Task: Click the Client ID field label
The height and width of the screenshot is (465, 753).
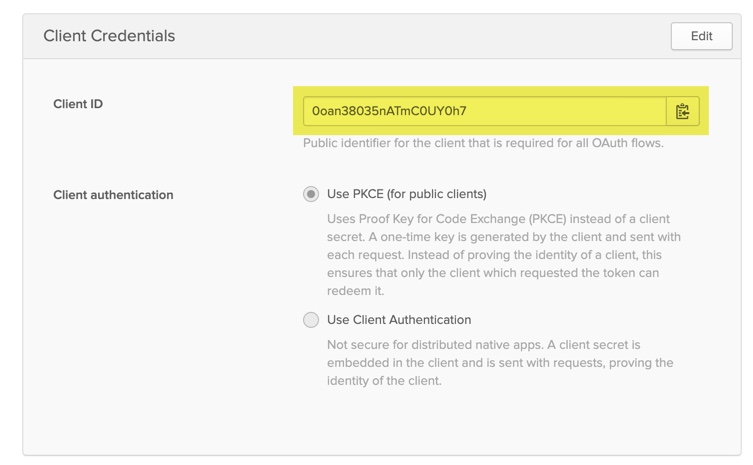Action: [x=78, y=104]
